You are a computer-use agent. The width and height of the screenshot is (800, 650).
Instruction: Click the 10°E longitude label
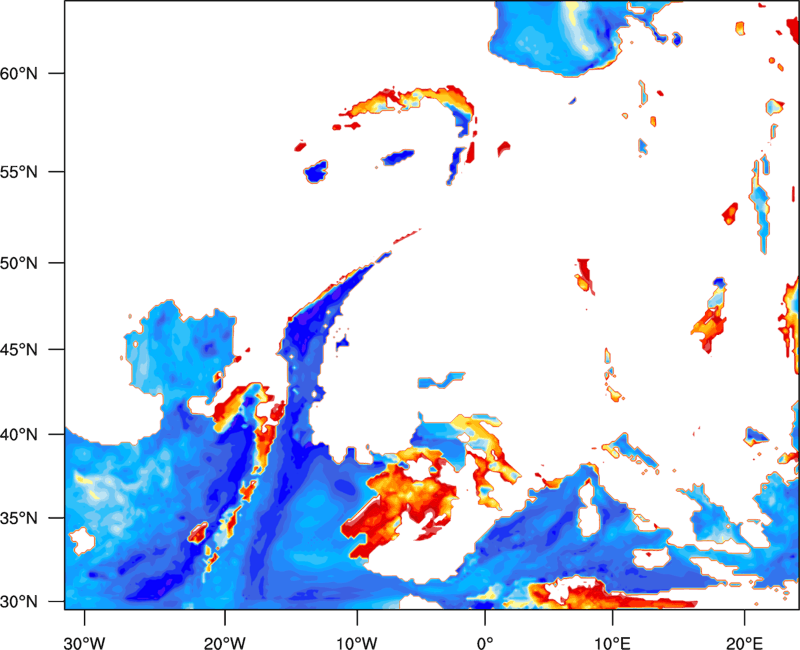click(612, 643)
